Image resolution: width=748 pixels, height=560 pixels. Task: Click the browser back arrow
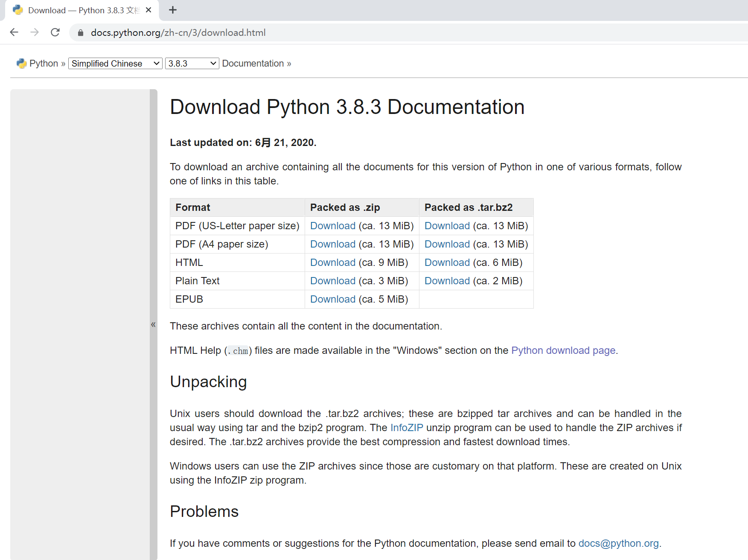(x=14, y=32)
